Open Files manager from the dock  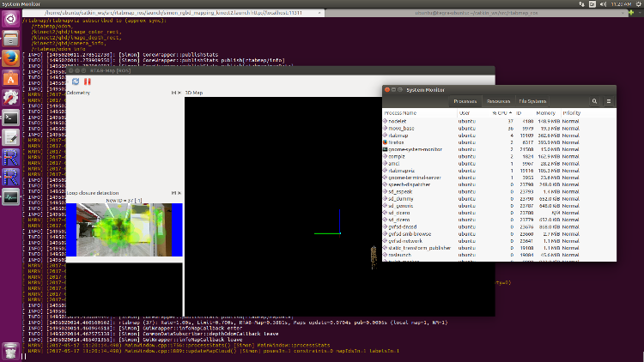click(x=11, y=39)
